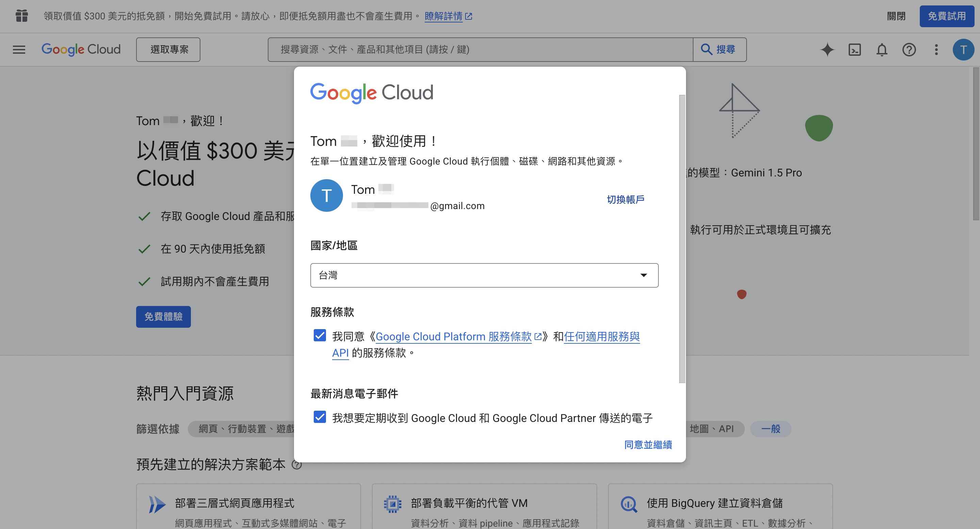Image resolution: width=980 pixels, height=529 pixels.
Task: Toggle the 我同意 服務條款 checkbox
Action: pos(320,336)
